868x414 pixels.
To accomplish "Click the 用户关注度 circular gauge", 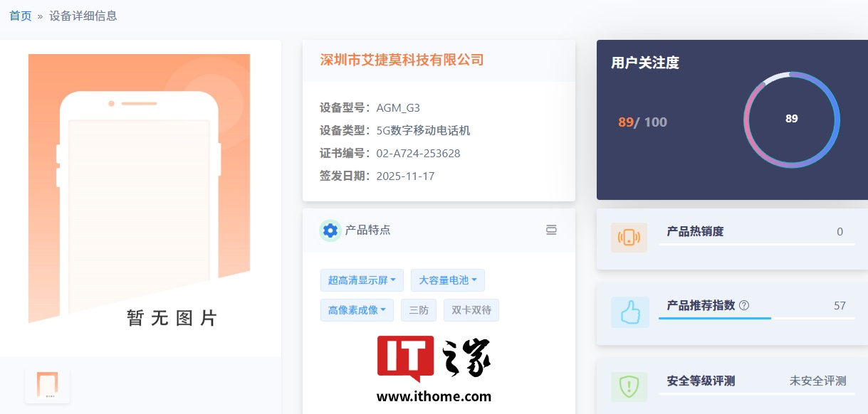I will (792, 120).
